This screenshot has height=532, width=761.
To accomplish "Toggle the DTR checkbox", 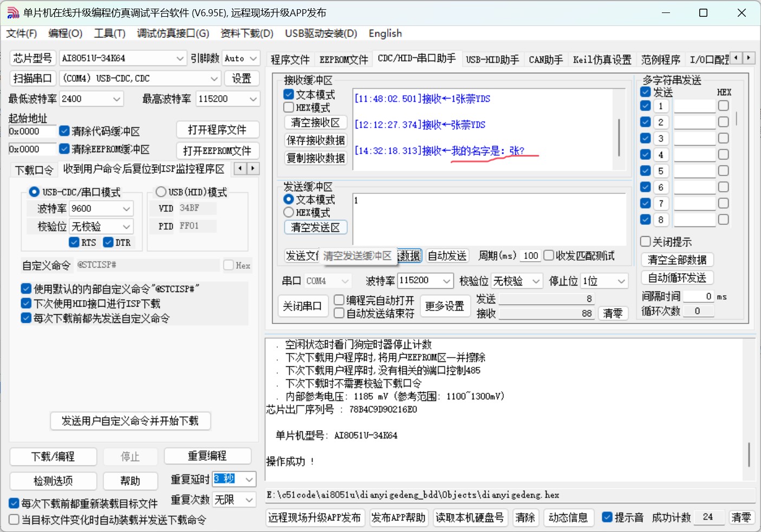I will 108,242.
